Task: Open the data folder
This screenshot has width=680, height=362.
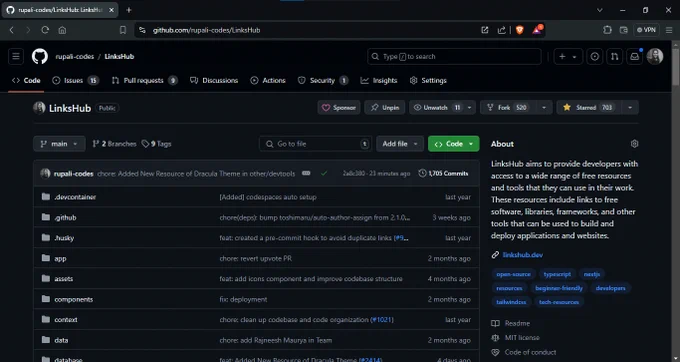Action: pyautogui.click(x=61, y=340)
